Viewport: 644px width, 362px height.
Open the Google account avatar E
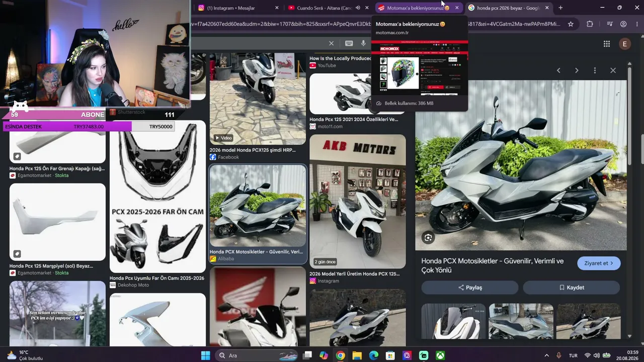[625, 44]
